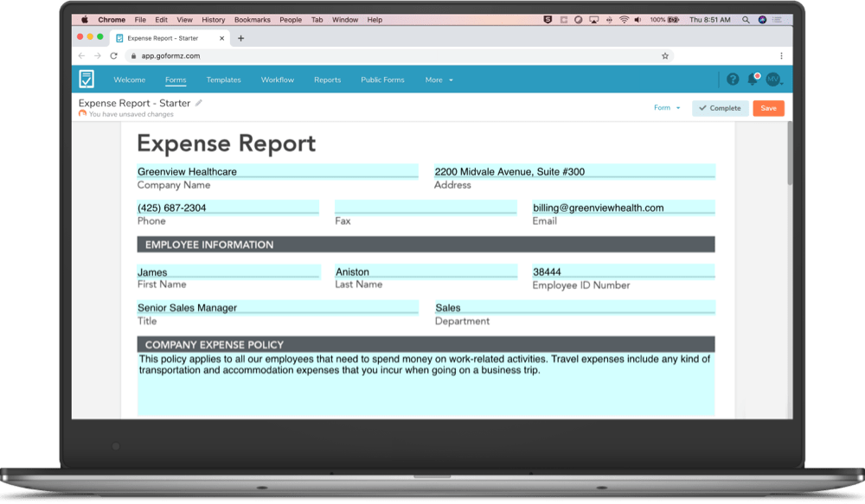The height and width of the screenshot is (504, 865).
Task: Click the GoFormz clipboard logo
Action: 86,79
